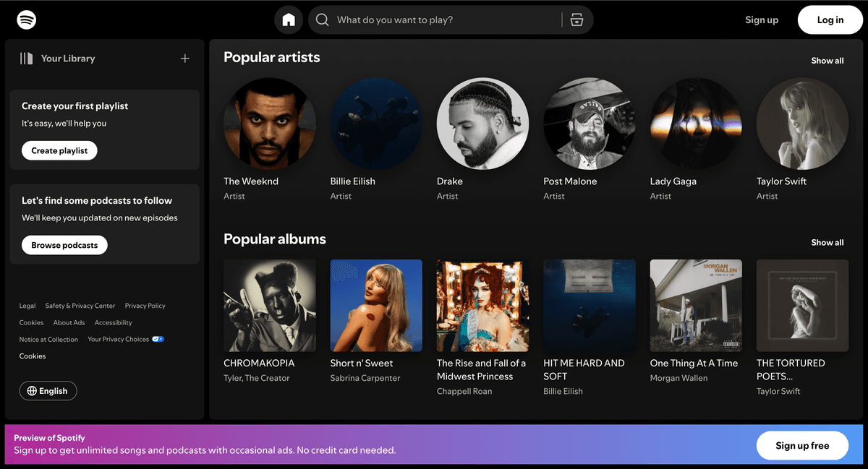Open Your Privacy Choices link
Screen dimensions: 868x469
(x=118, y=339)
